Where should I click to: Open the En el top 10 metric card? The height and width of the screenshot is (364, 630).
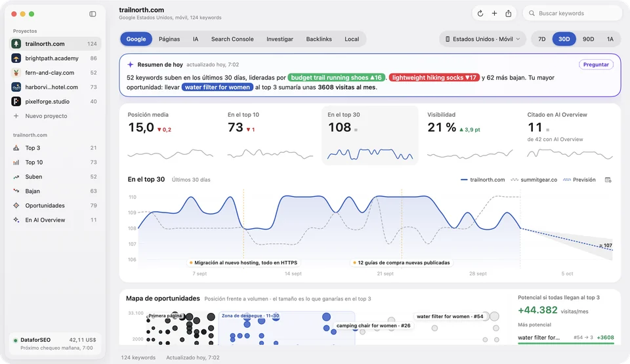[x=270, y=135]
